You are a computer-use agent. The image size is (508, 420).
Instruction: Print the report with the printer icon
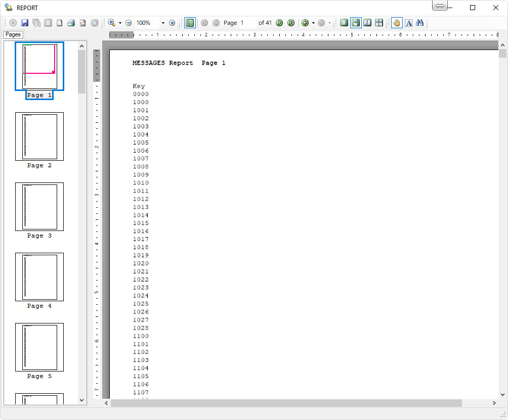point(71,23)
